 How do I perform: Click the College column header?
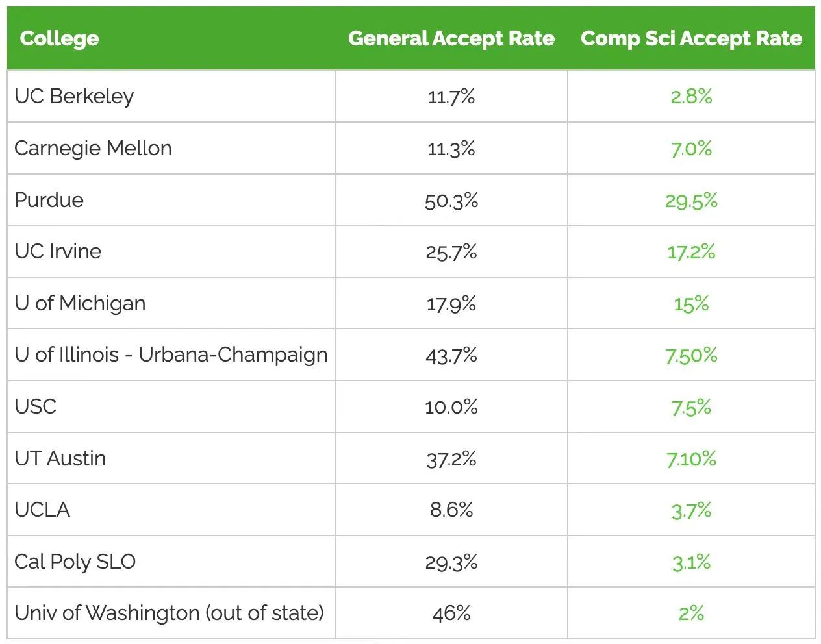pyautogui.click(x=59, y=38)
